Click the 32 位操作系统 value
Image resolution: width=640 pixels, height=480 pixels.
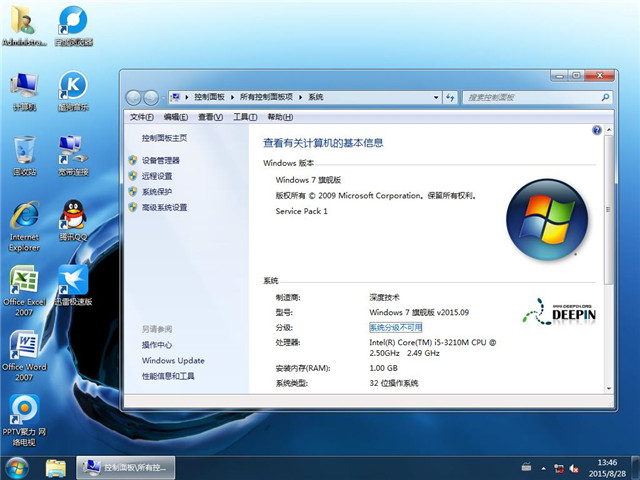tap(394, 383)
